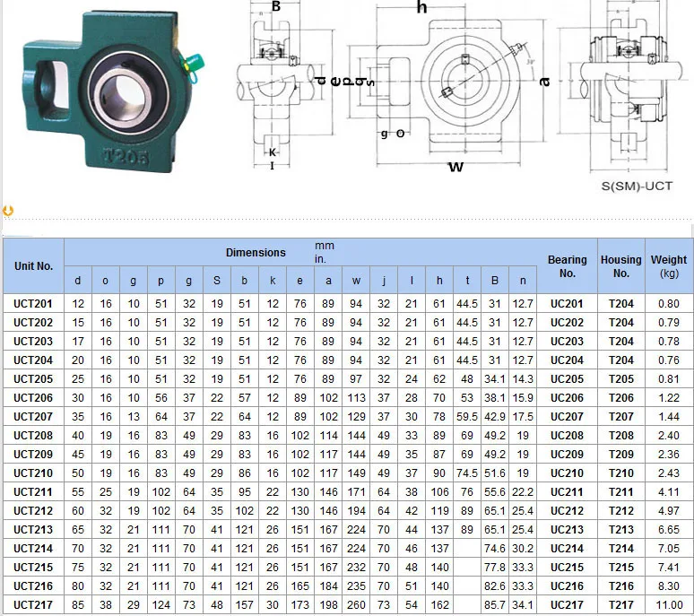Screen dimensions: 694x616
Task: Select the UCT217 unit cell
Action: [34, 604]
